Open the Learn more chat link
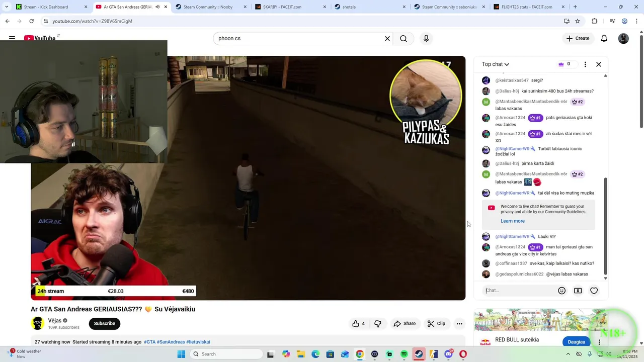The image size is (644, 362). [x=513, y=221]
